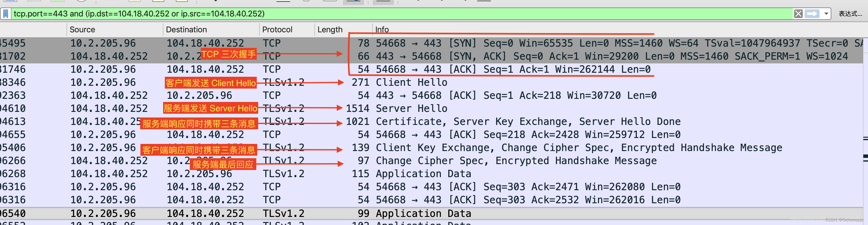This screenshot has height=225, width=868.
Task: Click TLSv1.2 protocol cell of 115-byte Application Data
Action: click(x=284, y=174)
